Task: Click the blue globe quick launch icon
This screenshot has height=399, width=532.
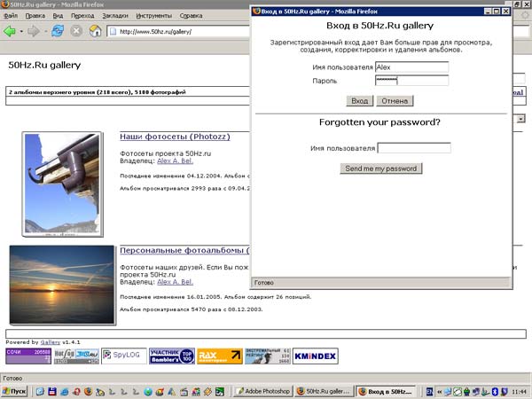Action: (148, 392)
